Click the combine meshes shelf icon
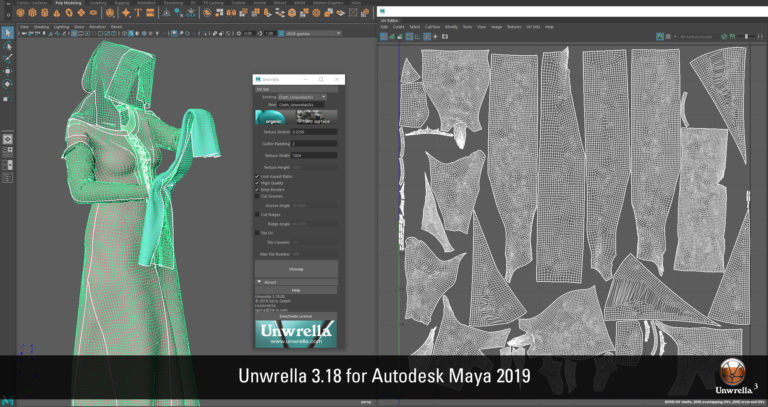This screenshot has width=768, height=407. pyautogui.click(x=207, y=13)
